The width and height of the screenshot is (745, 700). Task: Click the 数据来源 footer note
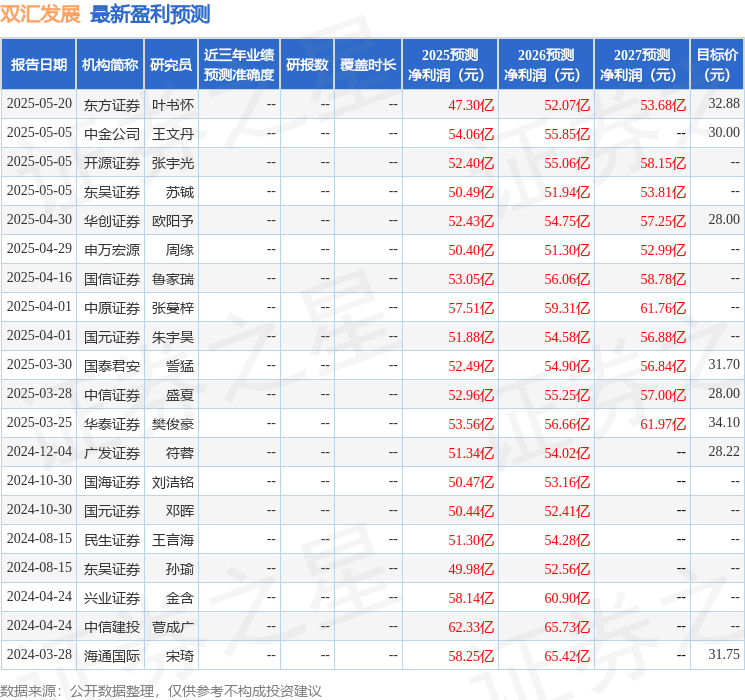point(161,690)
